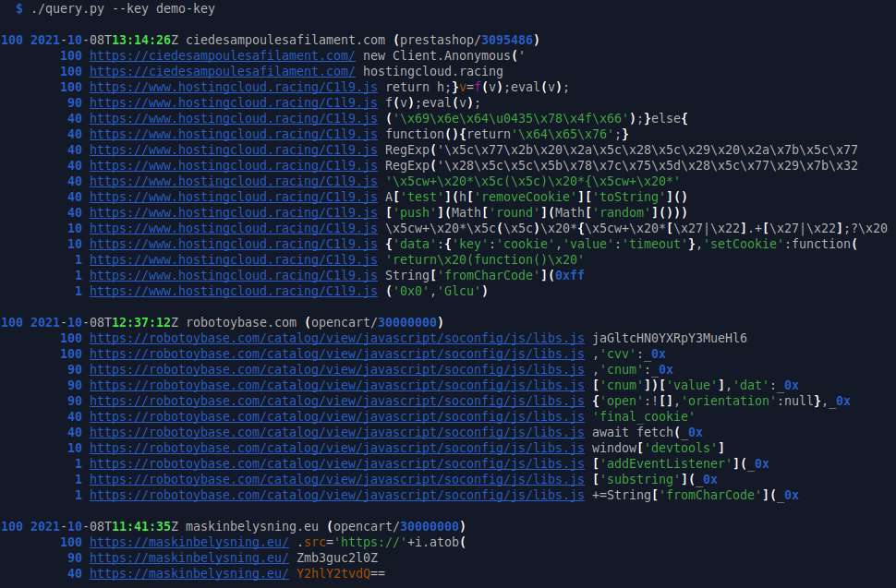Open libs.js link beside jaGltcHN0YXRpY3MueHl6
This screenshot has height=588, width=896.
click(x=336, y=339)
